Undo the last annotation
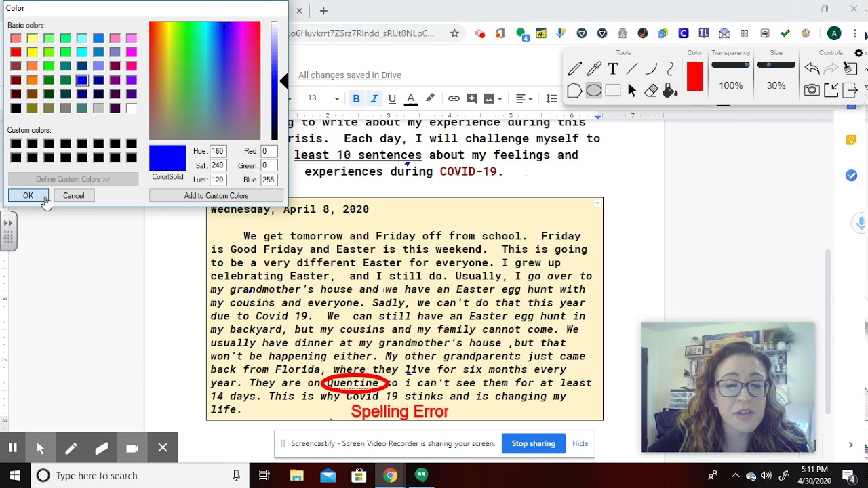This screenshot has width=868, height=488. point(812,68)
